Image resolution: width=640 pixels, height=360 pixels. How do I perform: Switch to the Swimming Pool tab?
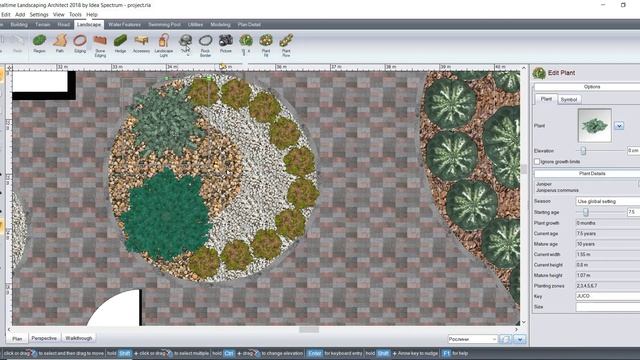click(x=164, y=24)
